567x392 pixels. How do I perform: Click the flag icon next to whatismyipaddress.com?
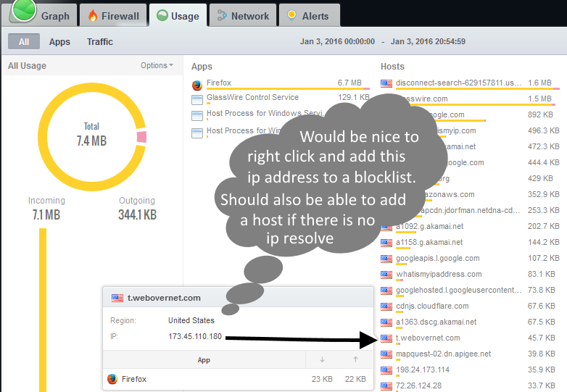pyautogui.click(x=386, y=275)
